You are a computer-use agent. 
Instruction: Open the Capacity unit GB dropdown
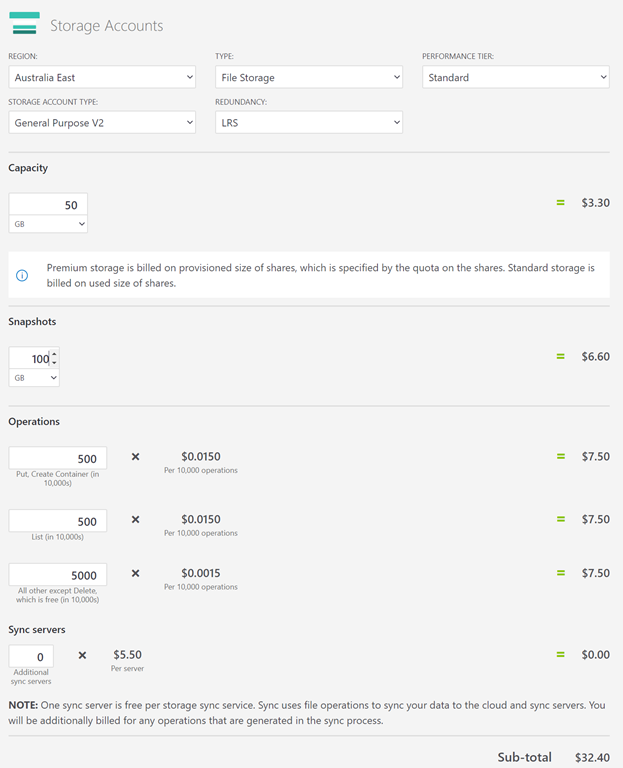(x=48, y=225)
